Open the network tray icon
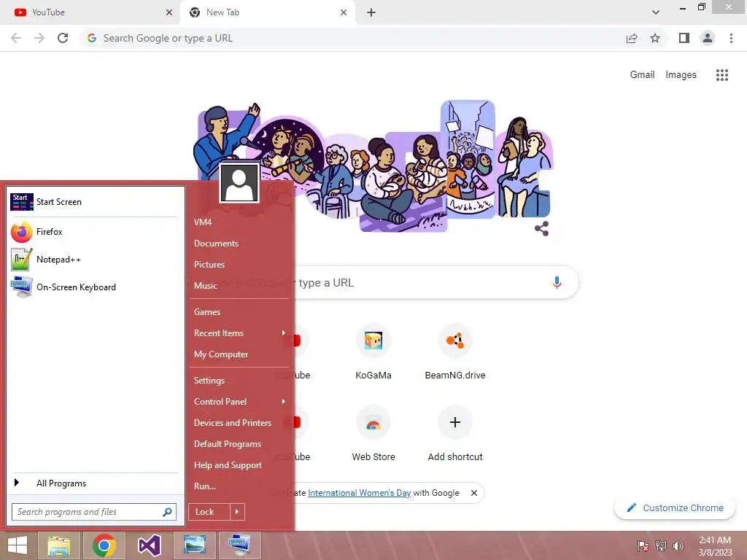Image resolution: width=747 pixels, height=560 pixels. tap(661, 546)
